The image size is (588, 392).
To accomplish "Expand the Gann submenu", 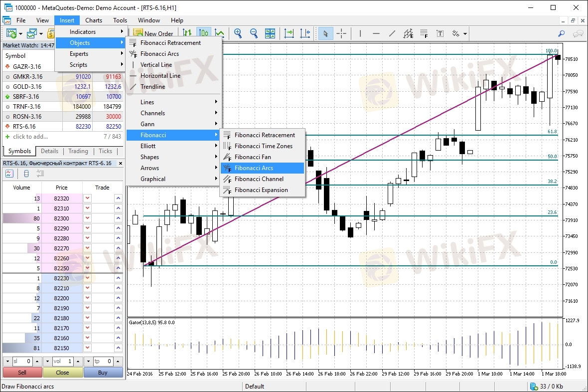I will click(x=173, y=124).
